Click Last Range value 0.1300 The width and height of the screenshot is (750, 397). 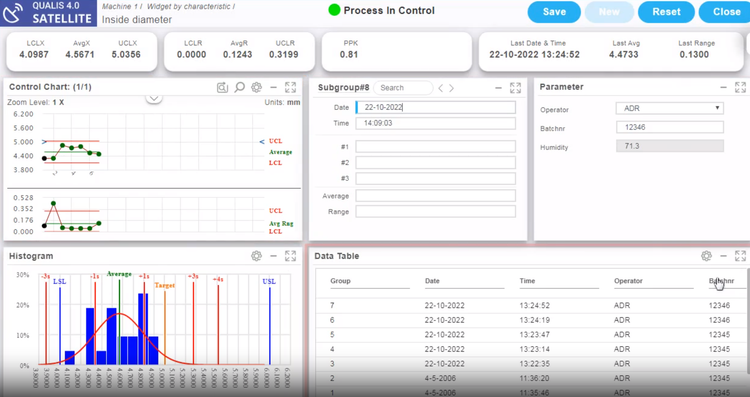tap(694, 55)
